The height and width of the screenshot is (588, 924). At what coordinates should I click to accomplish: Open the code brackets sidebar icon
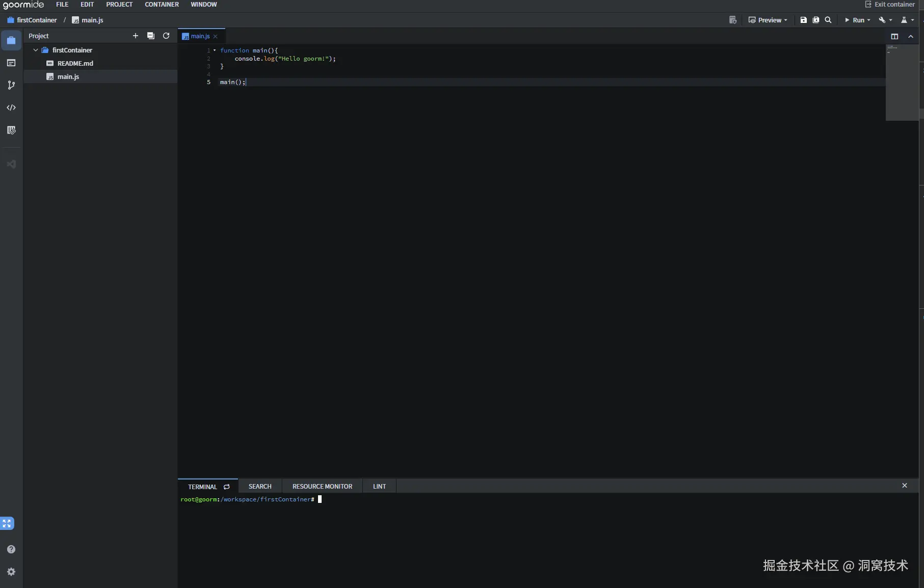11,108
